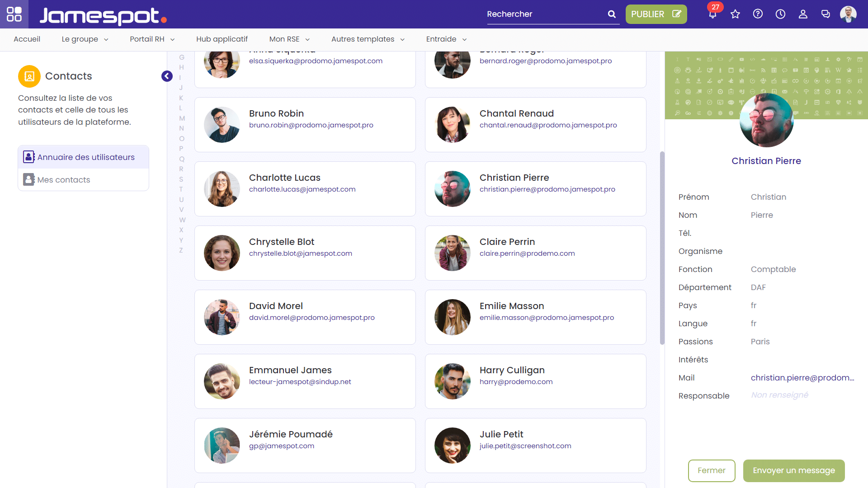The width and height of the screenshot is (868, 488).
Task: Collapse sidebar with the arrow button
Action: [167, 76]
